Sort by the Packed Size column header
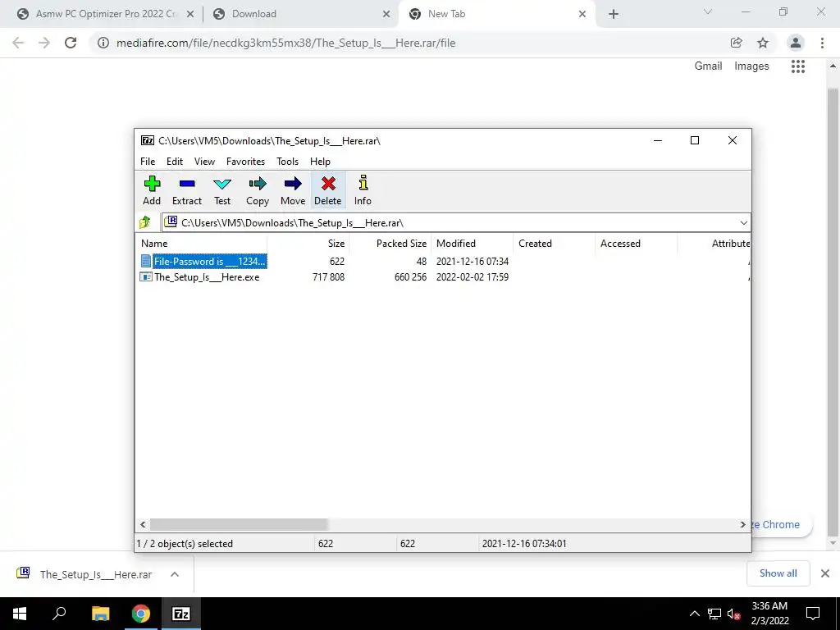This screenshot has width=840, height=630. (x=390, y=243)
